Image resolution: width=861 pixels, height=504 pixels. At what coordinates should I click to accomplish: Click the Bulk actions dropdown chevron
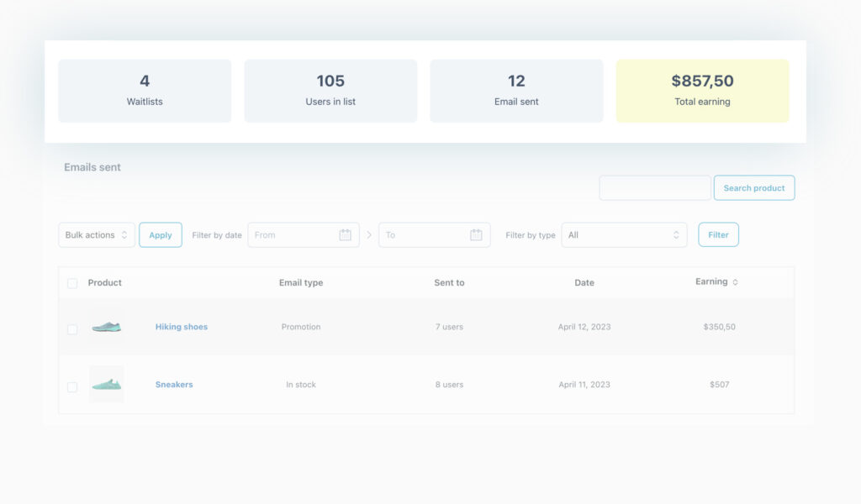(126, 235)
